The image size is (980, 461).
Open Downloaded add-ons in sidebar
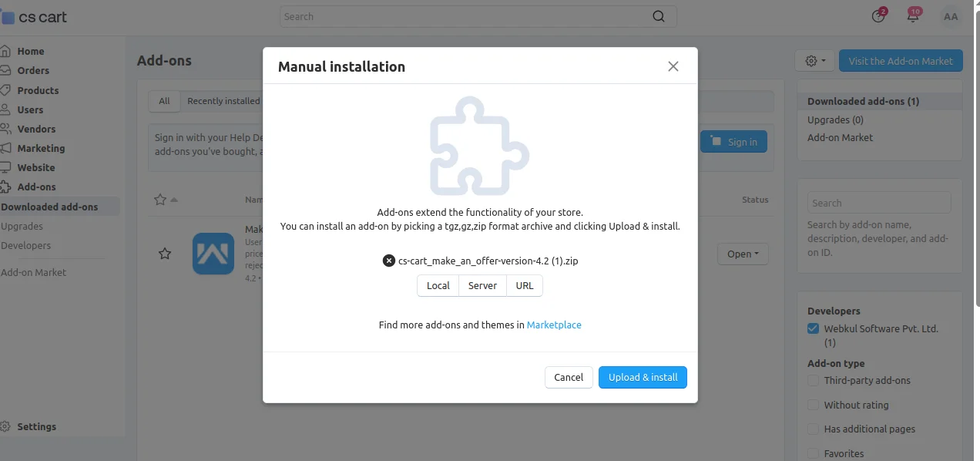coord(49,207)
